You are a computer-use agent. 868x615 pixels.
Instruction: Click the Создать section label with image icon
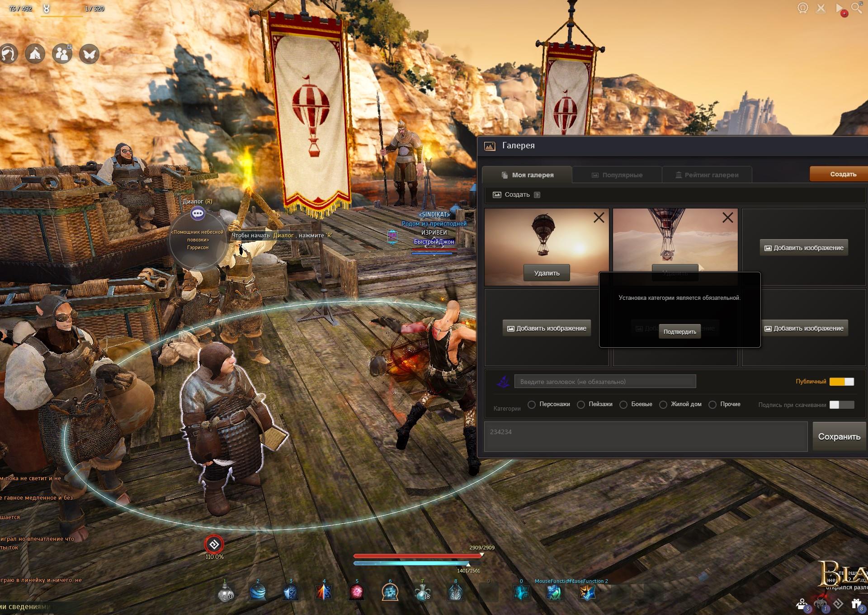coord(511,195)
